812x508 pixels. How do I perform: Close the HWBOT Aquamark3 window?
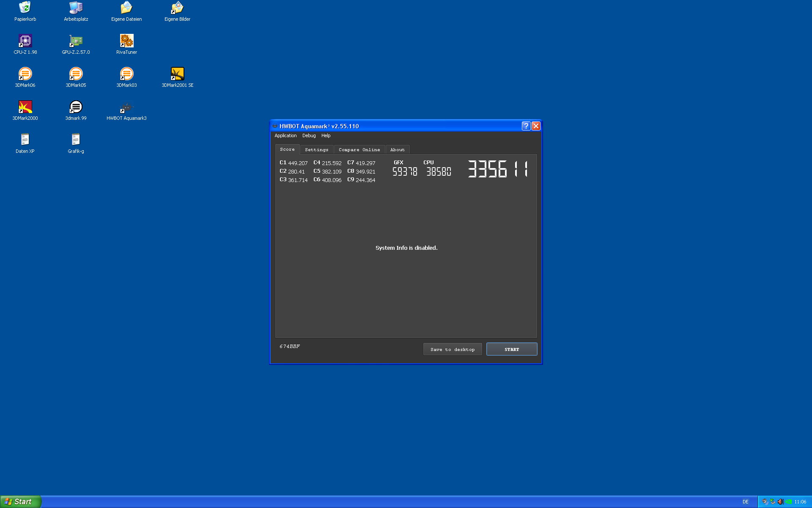536,126
